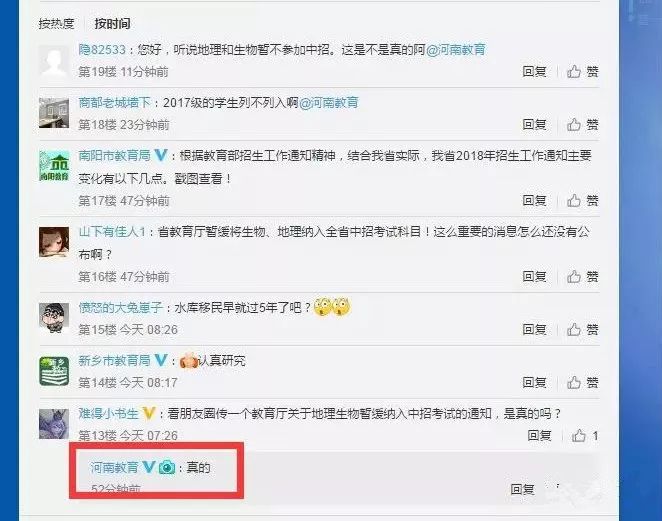
Task: View 山下有佳人1's avatar picture
Action: pyautogui.click(x=54, y=242)
